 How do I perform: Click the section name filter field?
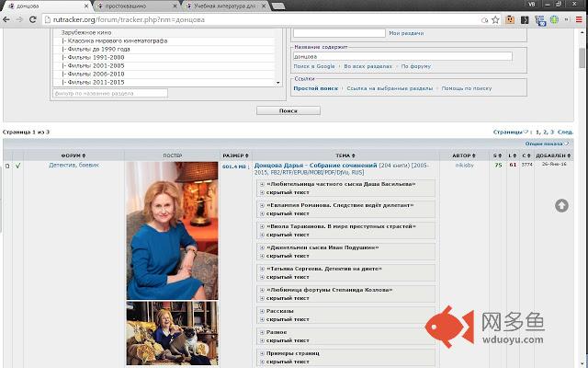click(x=110, y=93)
